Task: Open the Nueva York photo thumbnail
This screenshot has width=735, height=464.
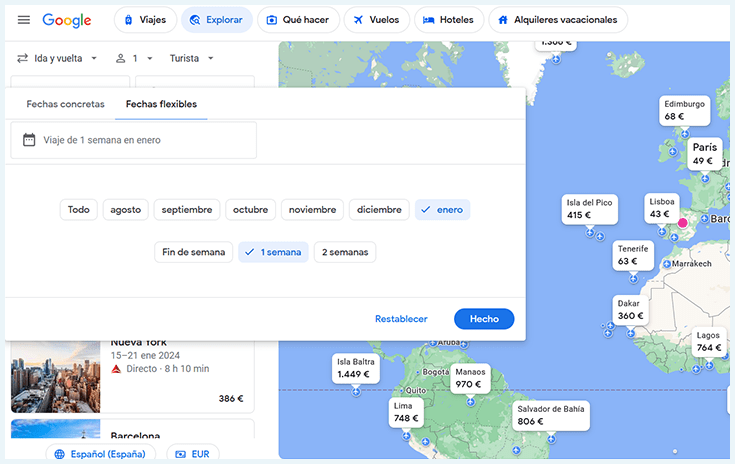Action: pos(55,377)
